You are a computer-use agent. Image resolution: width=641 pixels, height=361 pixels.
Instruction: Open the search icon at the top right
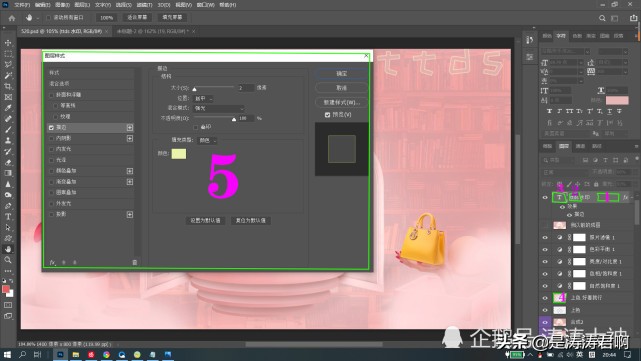[602, 18]
